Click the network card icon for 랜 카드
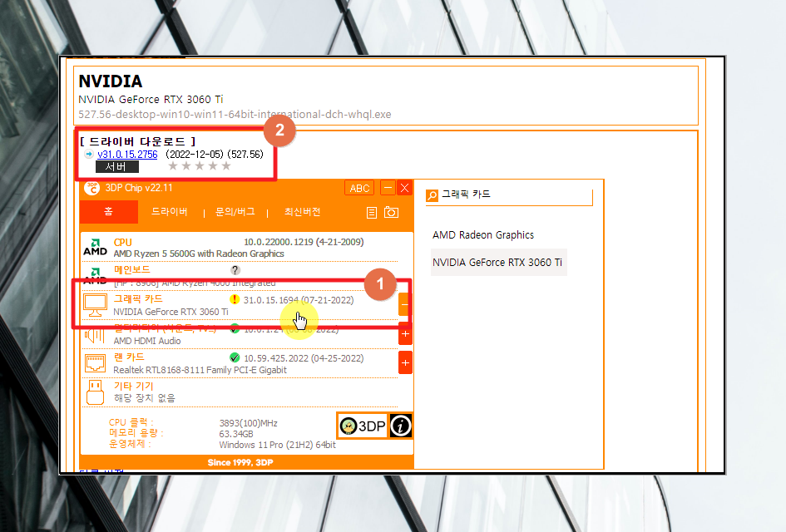 (x=96, y=363)
